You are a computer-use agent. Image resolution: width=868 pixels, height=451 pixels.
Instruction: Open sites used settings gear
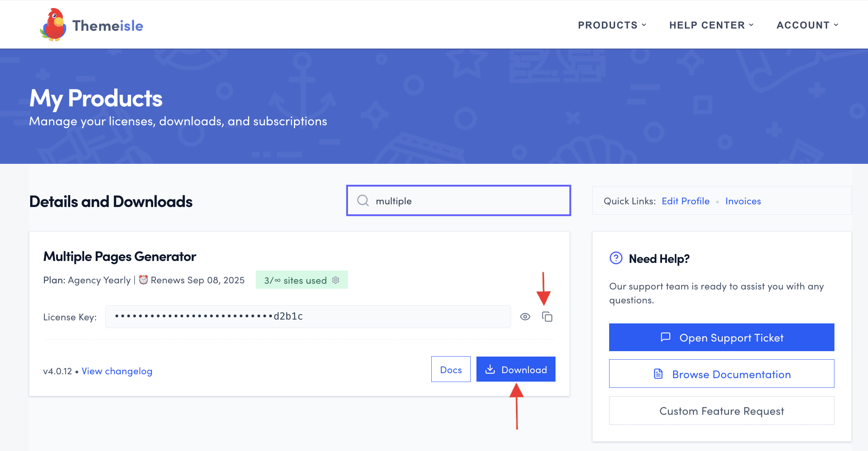(336, 280)
